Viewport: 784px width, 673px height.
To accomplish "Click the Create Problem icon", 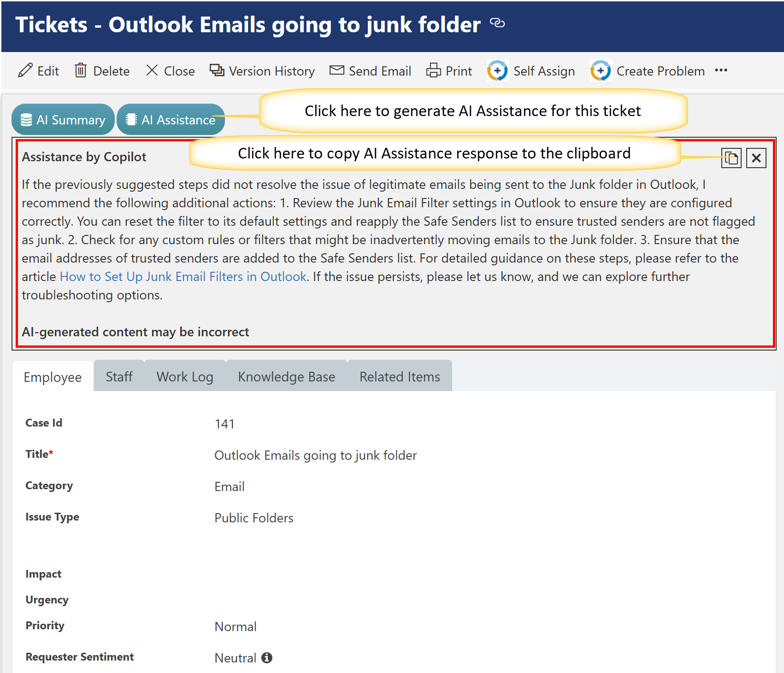I will [601, 71].
